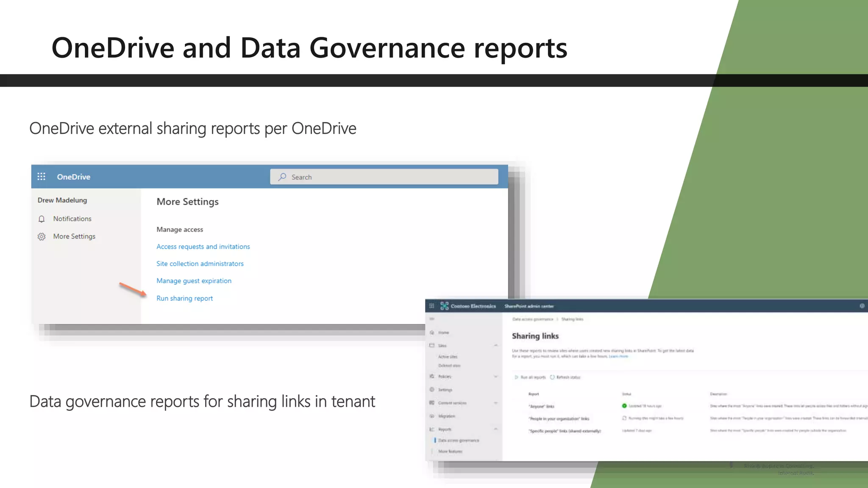The image size is (868, 488).
Task: Select More Settings in OneDrive sidebar
Action: click(74, 236)
